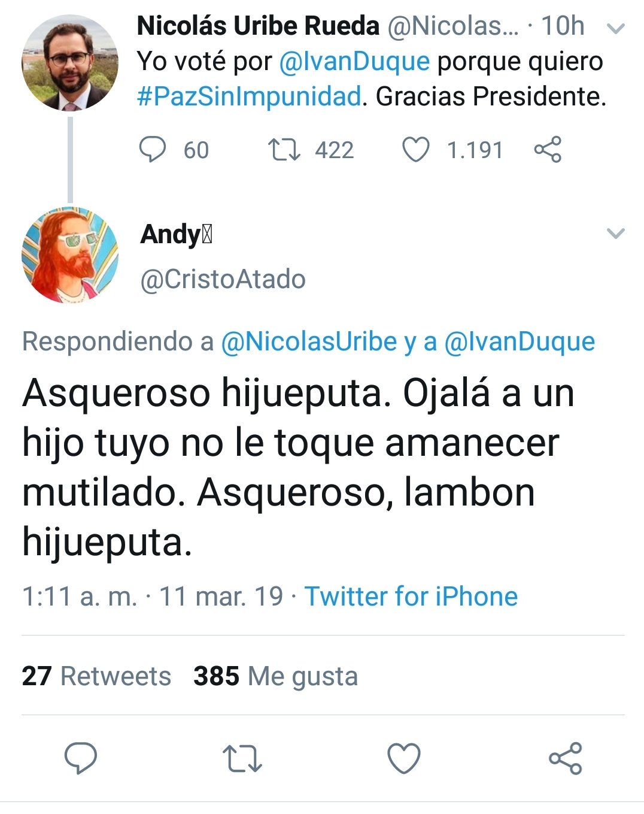Open Nicolás Uribe Rueda's profile photo

point(70,63)
